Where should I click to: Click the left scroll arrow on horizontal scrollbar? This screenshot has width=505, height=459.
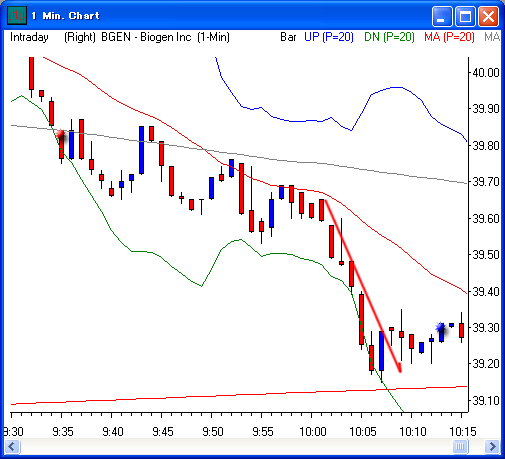[13, 446]
